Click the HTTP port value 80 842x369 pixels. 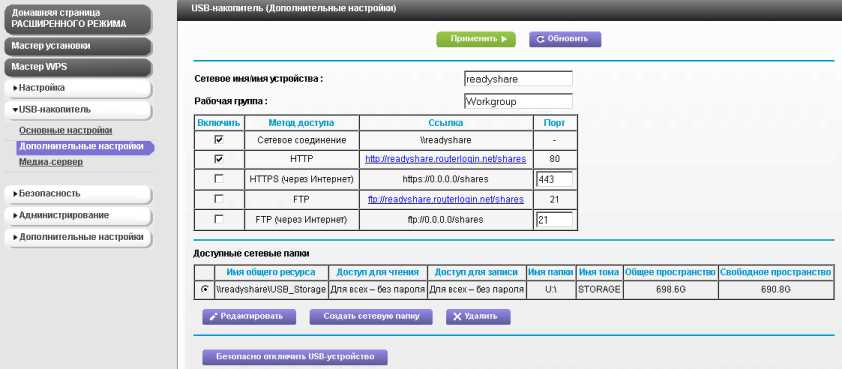pos(555,159)
